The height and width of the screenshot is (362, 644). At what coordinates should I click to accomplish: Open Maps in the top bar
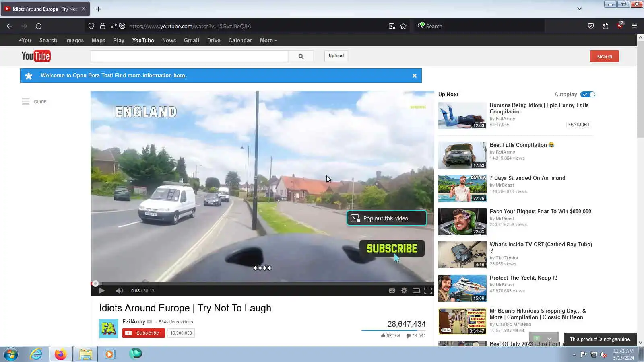[x=98, y=40]
